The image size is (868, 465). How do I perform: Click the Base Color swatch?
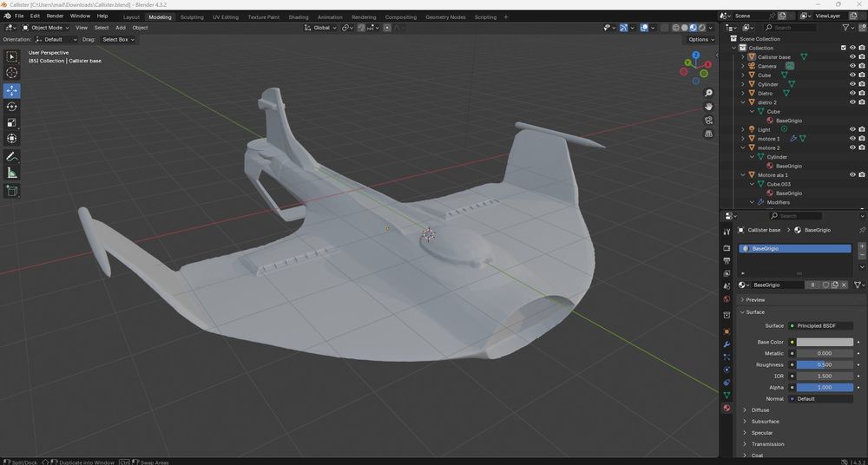tap(825, 342)
